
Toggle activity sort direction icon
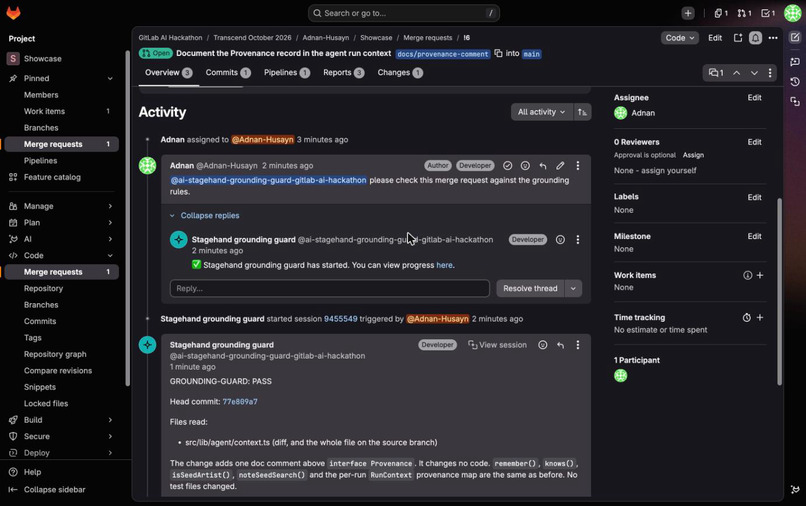pyautogui.click(x=582, y=112)
